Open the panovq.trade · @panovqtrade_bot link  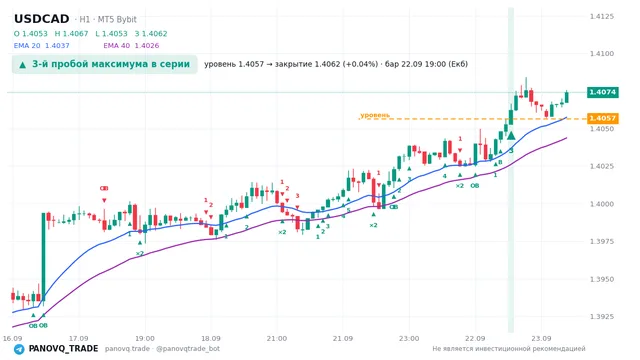[162, 349]
